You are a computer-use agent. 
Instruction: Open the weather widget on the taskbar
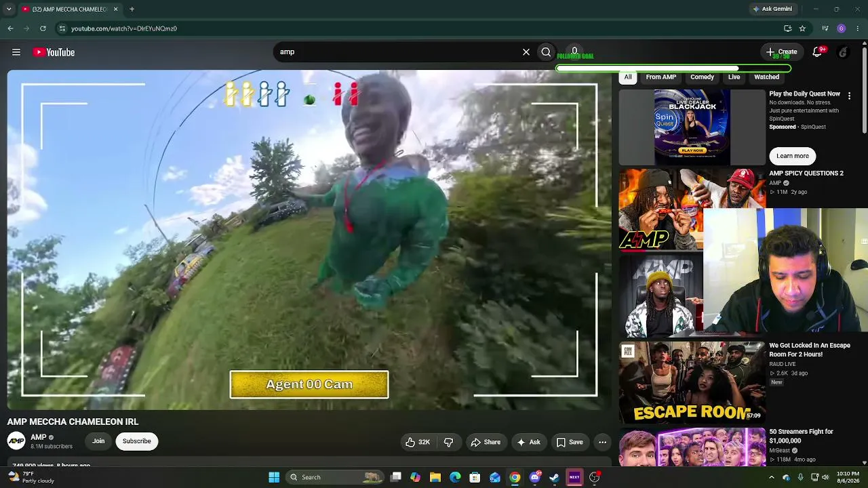[x=31, y=477]
